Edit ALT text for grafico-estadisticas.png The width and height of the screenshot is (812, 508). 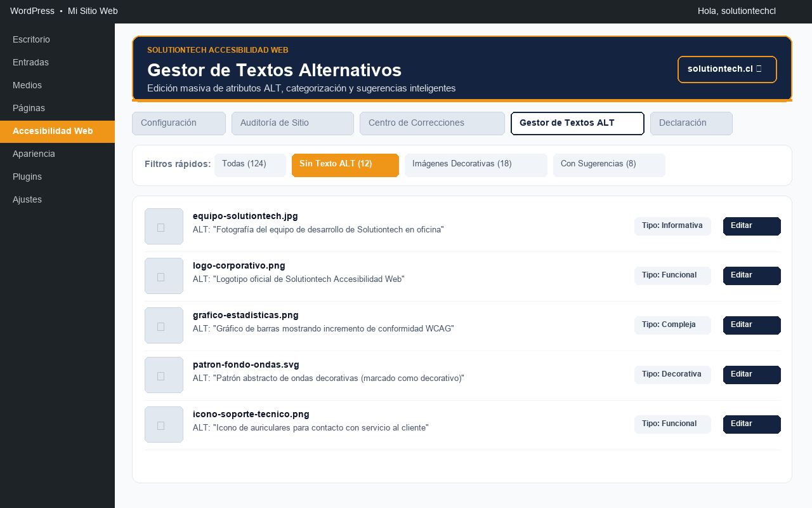(752, 325)
